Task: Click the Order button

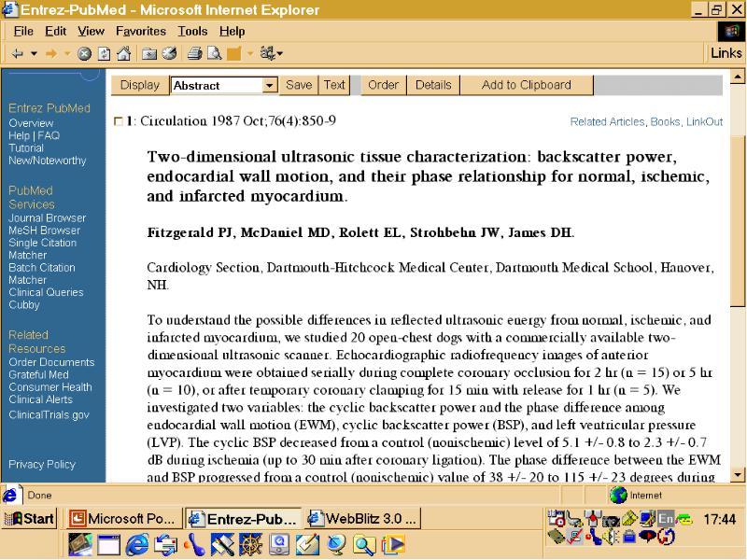Action: pos(384,85)
